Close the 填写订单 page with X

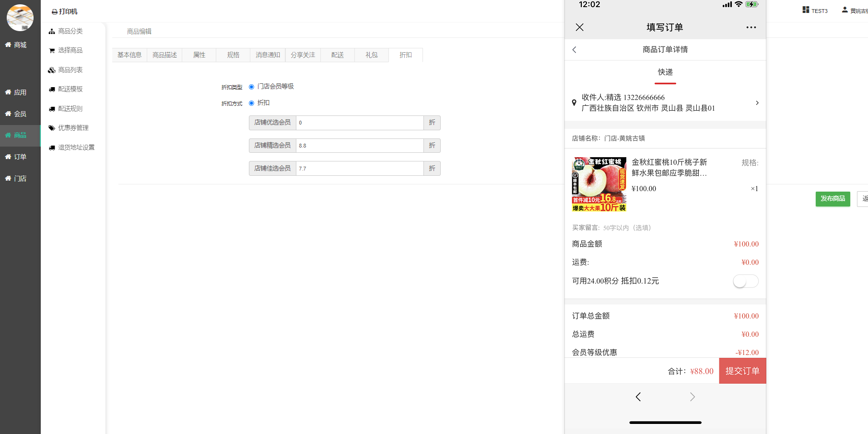(x=579, y=27)
